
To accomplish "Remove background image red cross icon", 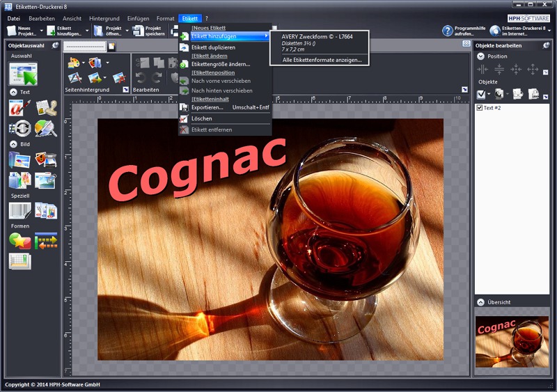I will pyautogui.click(x=119, y=77).
